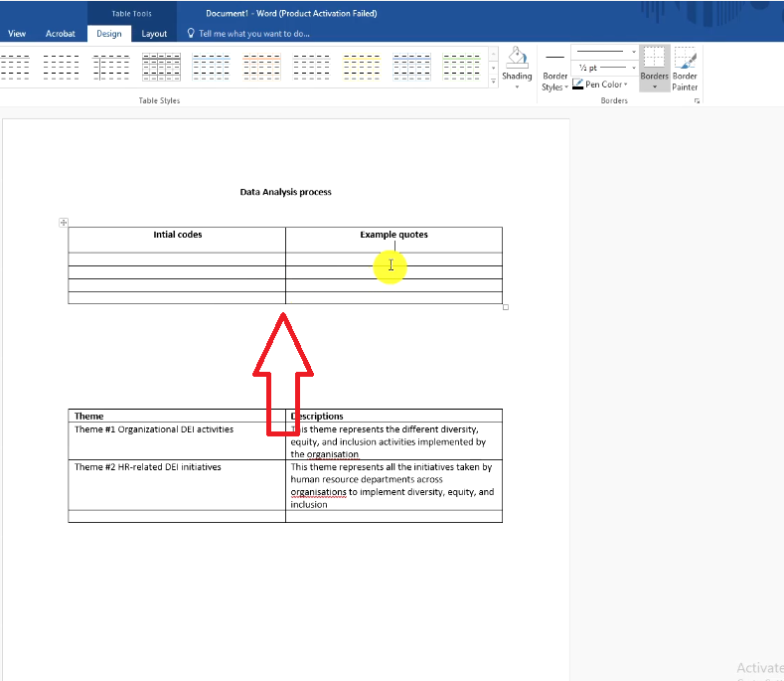Click the underlined word 'organisations'
Image resolution: width=784 pixels, height=681 pixels.
coord(319,492)
